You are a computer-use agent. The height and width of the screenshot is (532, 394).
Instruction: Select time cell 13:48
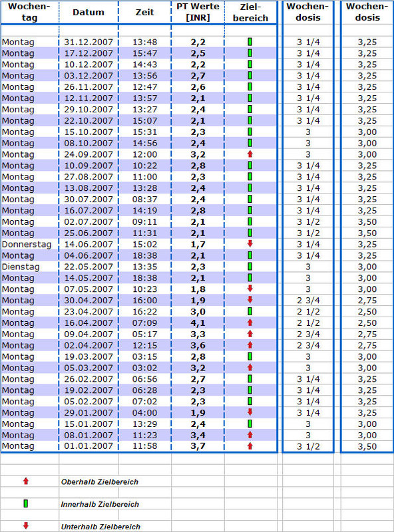[x=144, y=42]
